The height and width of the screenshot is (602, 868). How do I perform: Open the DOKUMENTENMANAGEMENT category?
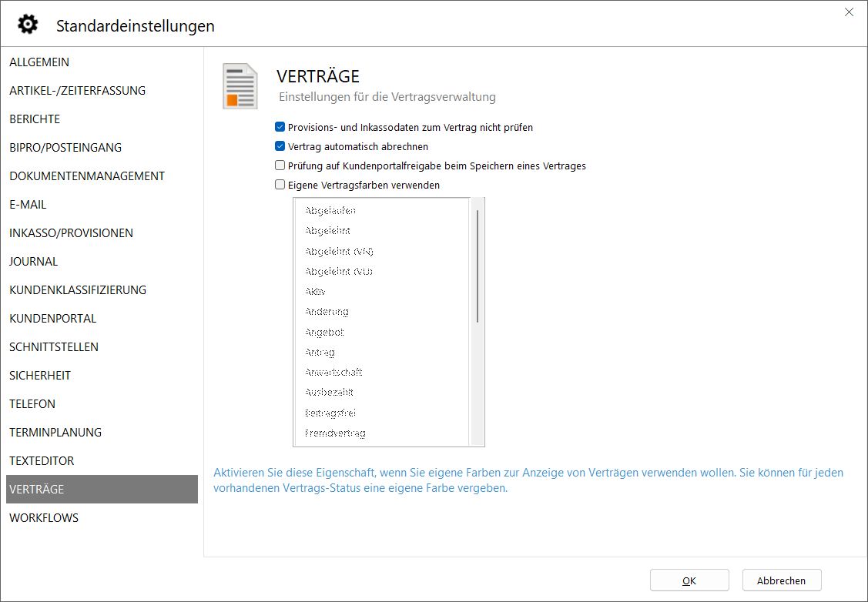coord(87,176)
